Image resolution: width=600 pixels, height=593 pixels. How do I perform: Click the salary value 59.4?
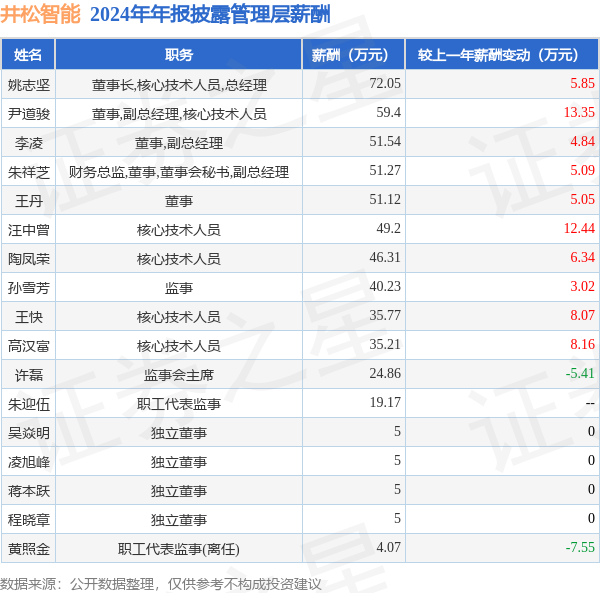pos(388,112)
